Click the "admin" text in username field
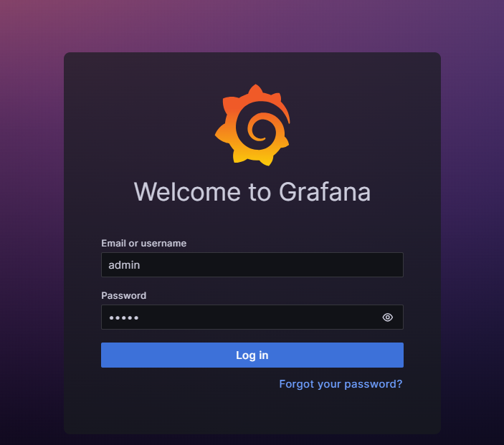This screenshot has width=504, height=445. click(x=124, y=265)
